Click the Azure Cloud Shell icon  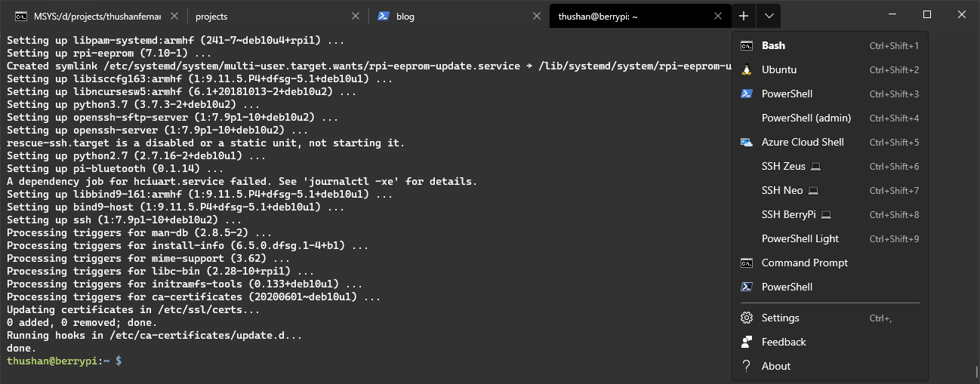click(x=747, y=143)
